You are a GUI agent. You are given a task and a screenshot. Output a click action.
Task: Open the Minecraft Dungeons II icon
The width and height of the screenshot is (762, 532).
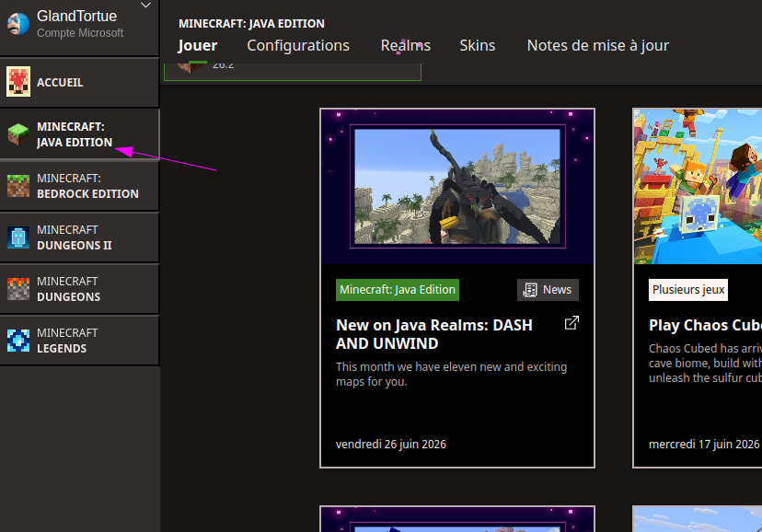pos(18,237)
